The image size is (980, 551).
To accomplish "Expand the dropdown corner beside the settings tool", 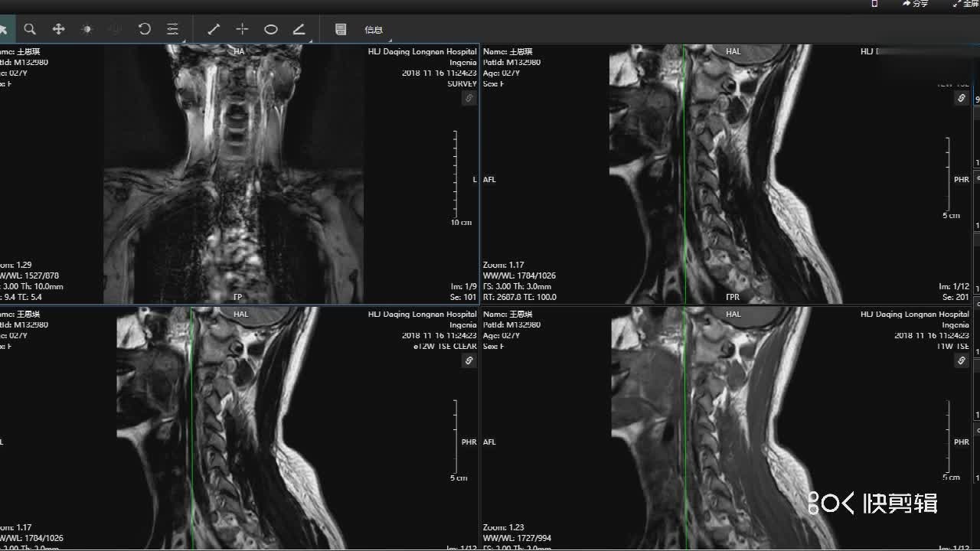I will (x=184, y=40).
